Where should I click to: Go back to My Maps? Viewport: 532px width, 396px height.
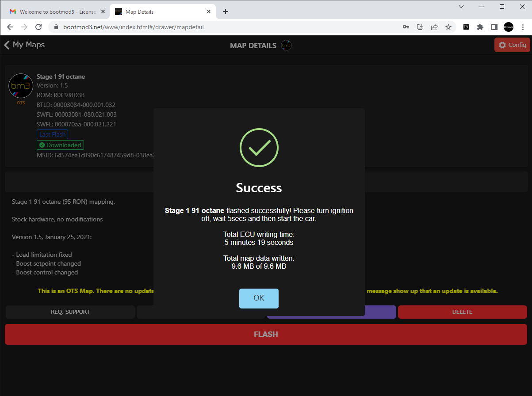point(24,45)
